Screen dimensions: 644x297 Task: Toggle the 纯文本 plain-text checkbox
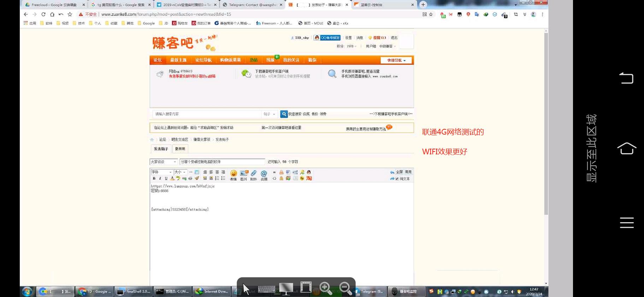coord(397,179)
